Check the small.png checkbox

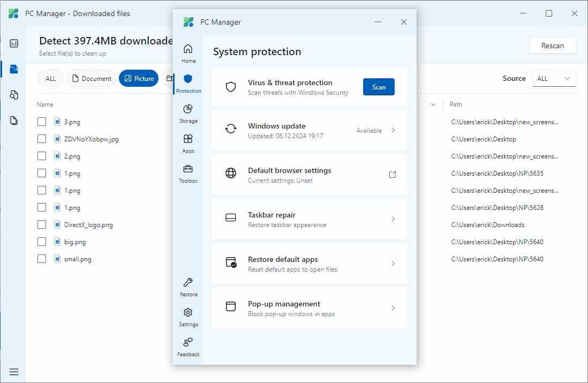[42, 259]
